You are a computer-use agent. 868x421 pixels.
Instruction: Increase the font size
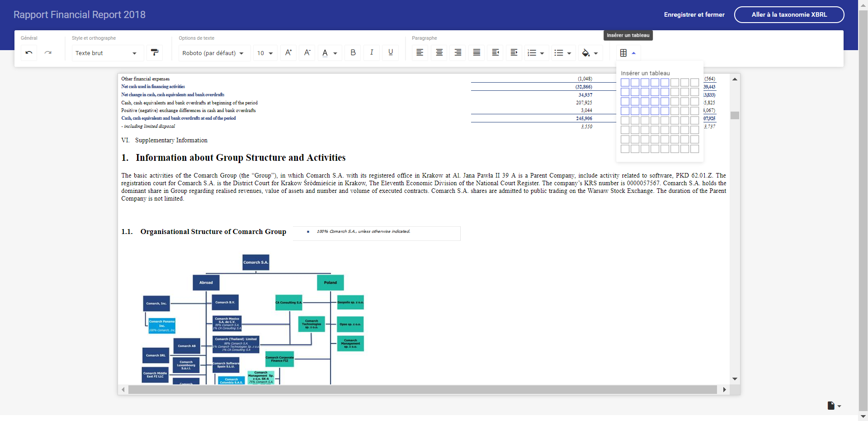coord(288,53)
